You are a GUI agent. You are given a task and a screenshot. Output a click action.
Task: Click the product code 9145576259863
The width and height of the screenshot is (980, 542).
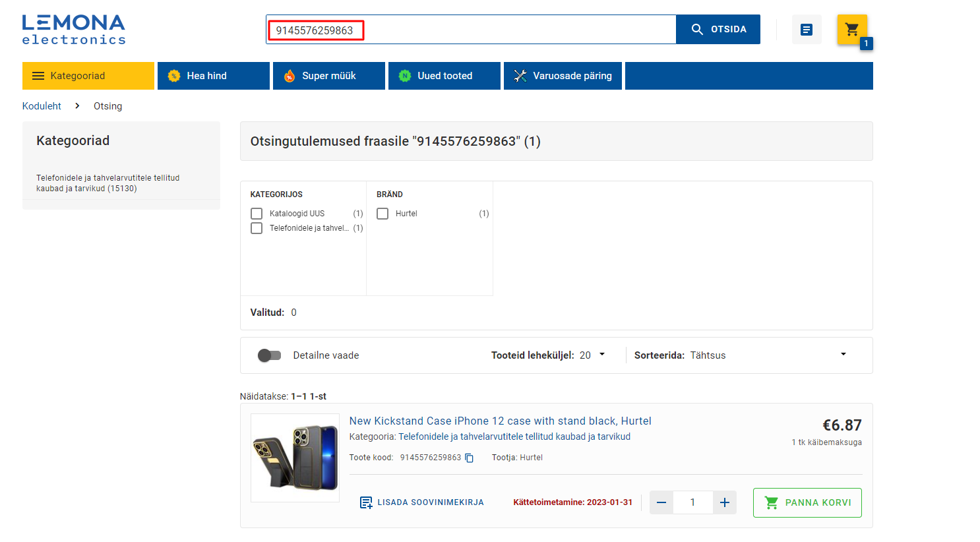point(431,458)
